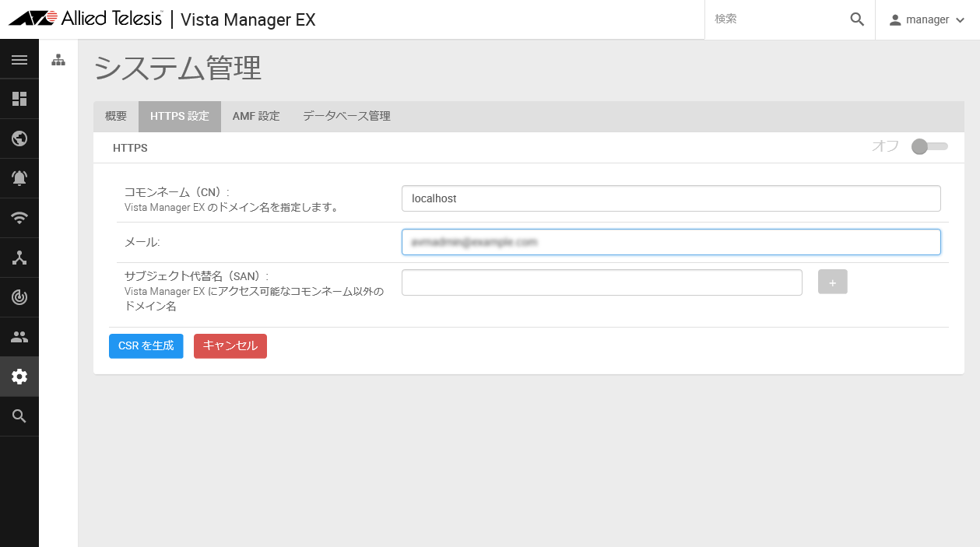Open the wireless Wi-Fi icon in sidebar
The width and height of the screenshot is (980, 547).
click(19, 218)
